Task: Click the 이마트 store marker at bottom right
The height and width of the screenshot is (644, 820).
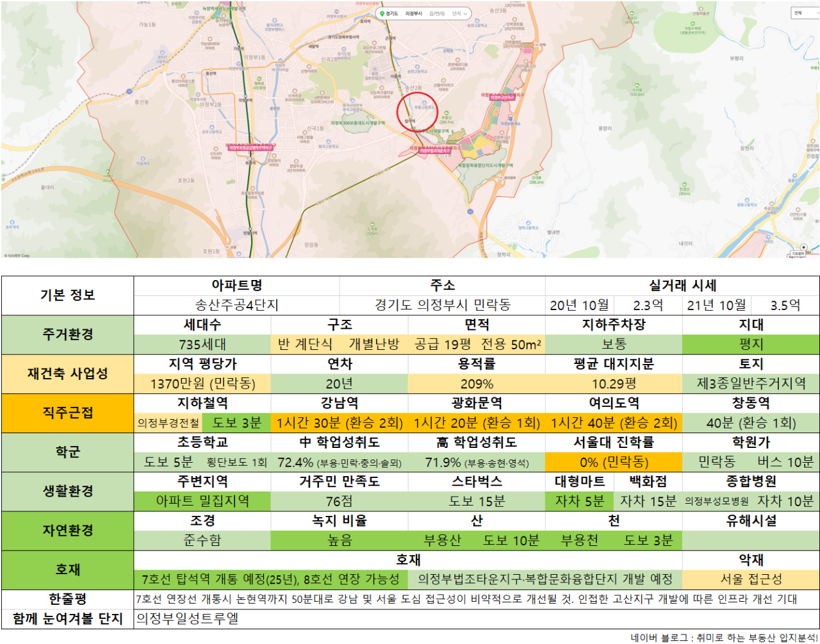Action: click(769, 237)
